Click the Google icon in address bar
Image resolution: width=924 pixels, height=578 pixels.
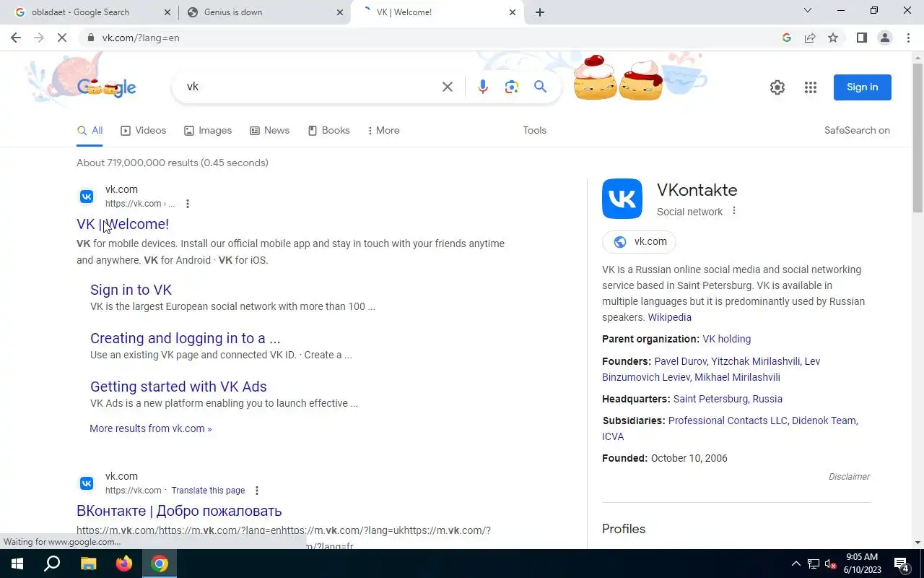point(787,38)
